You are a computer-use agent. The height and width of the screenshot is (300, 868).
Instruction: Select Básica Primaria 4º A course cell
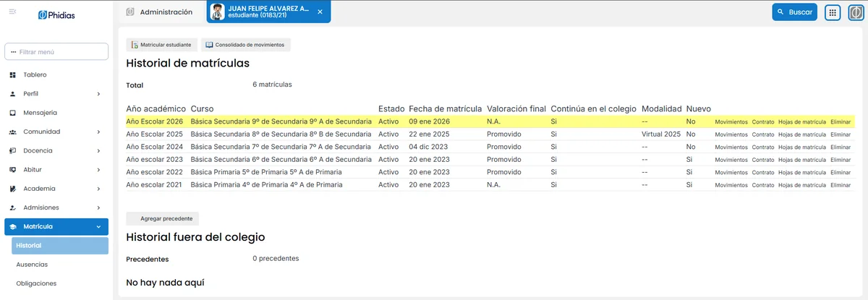(x=267, y=184)
